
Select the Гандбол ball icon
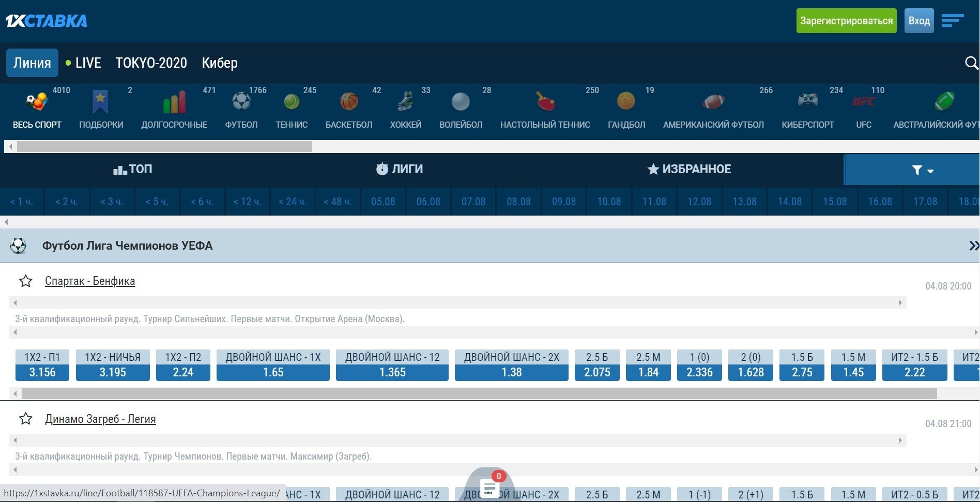click(626, 101)
